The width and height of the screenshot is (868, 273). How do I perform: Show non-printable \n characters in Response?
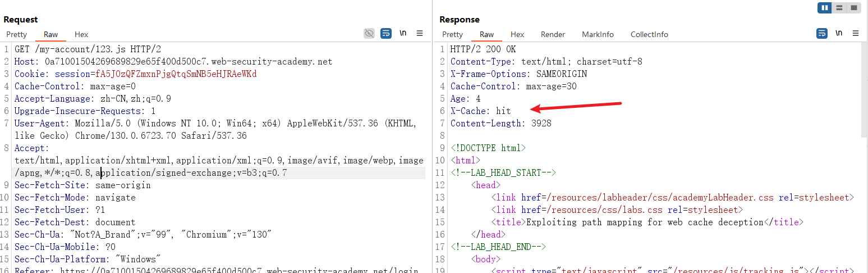(839, 34)
